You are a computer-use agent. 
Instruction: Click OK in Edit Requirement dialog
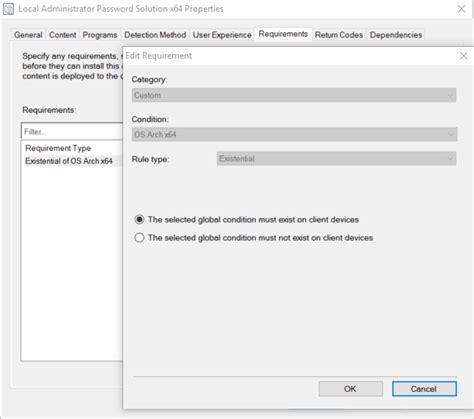(x=350, y=389)
